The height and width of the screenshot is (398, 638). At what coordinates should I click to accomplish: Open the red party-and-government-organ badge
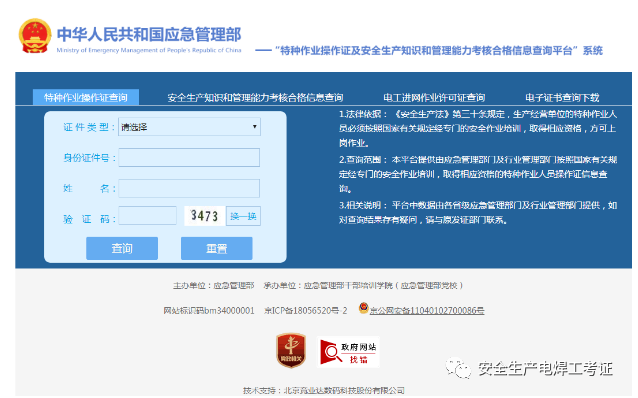pos(291,350)
